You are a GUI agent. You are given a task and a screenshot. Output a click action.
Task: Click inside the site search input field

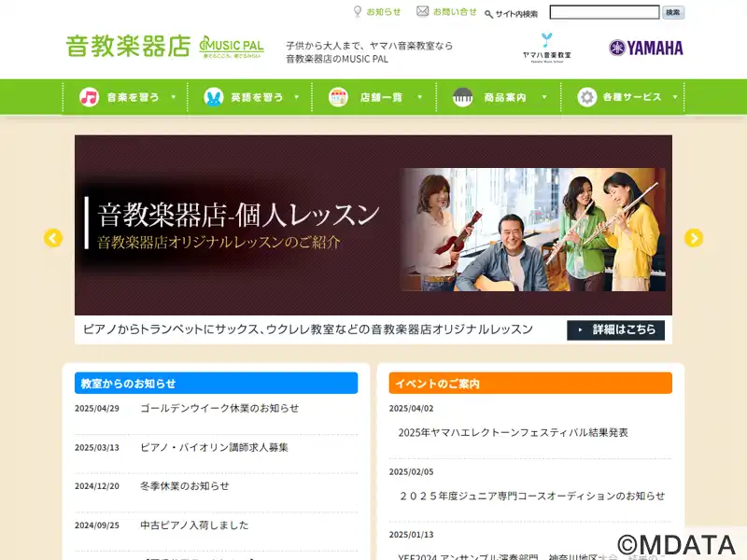pos(604,12)
